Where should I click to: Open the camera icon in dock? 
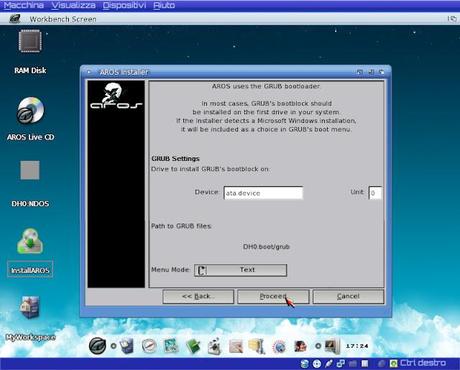[215, 346]
